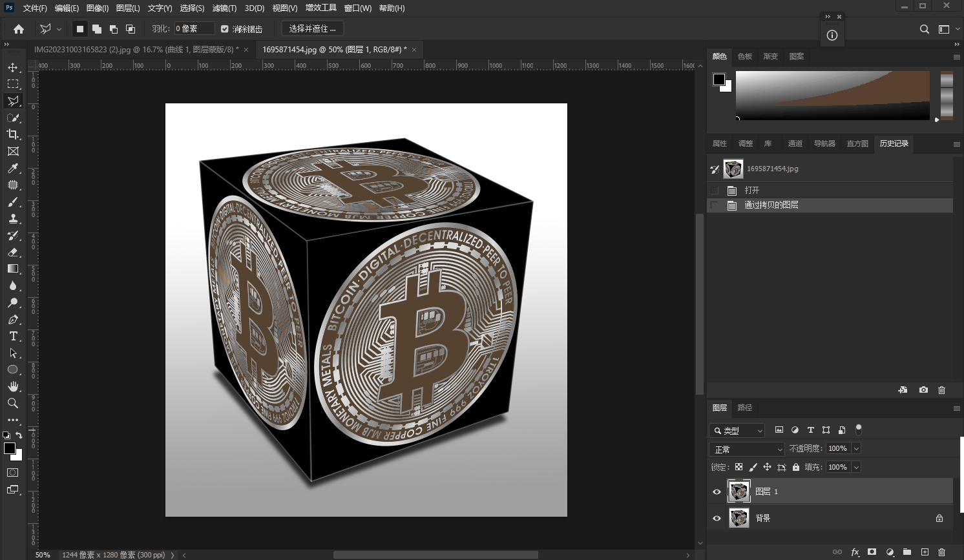Switch to 色板 panel tab
The width and height of the screenshot is (964, 560).
pos(745,56)
